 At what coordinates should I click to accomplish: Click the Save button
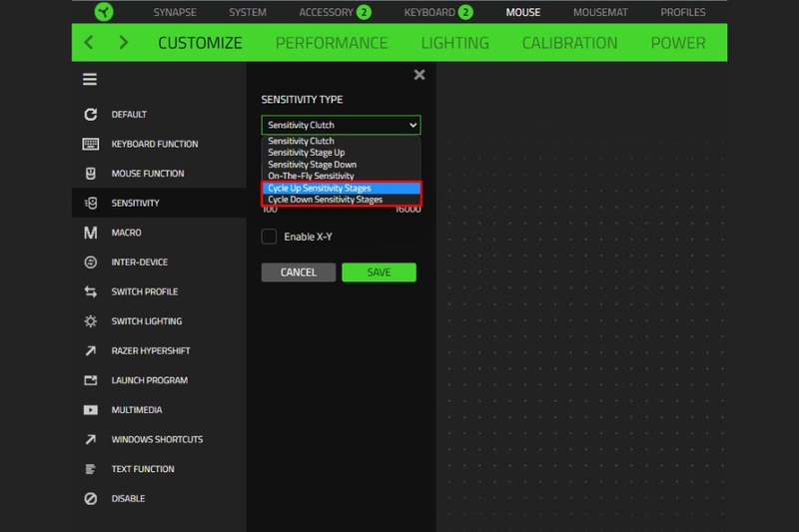tap(380, 272)
